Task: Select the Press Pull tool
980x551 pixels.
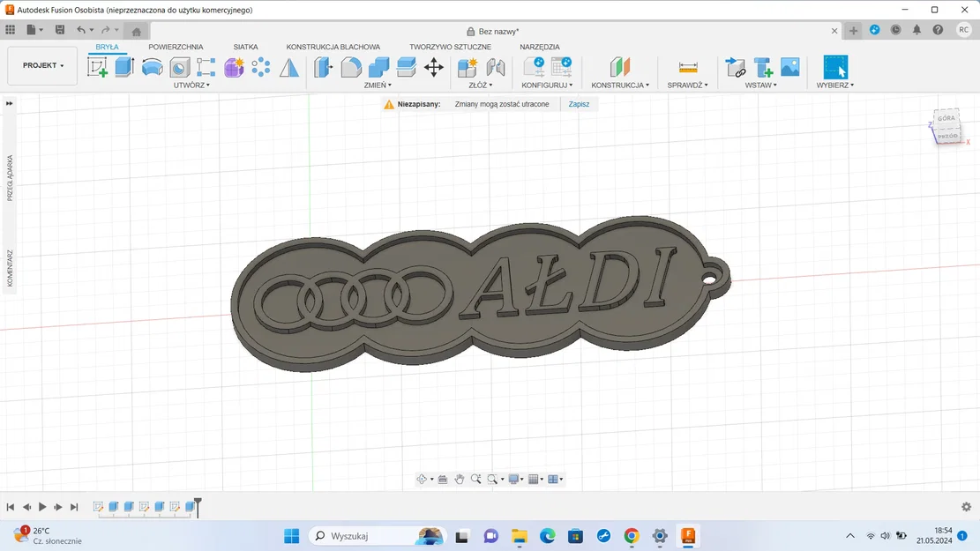Action: [x=323, y=67]
